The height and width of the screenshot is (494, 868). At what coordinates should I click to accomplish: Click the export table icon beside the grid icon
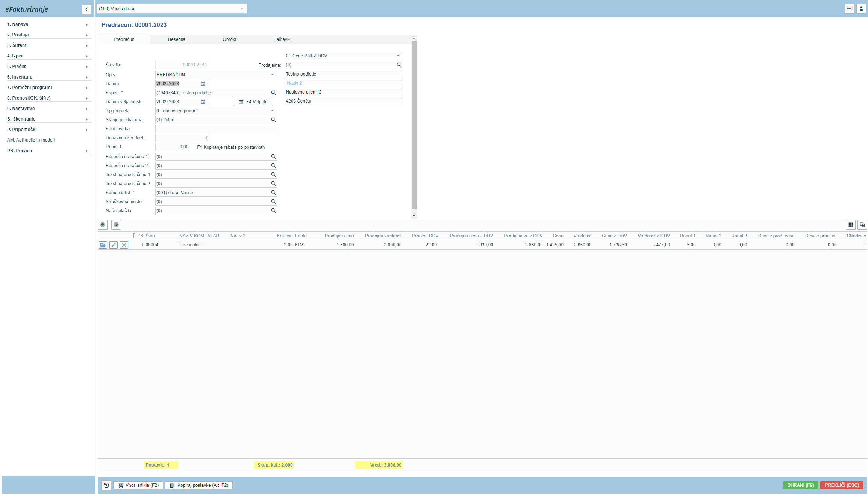click(x=862, y=225)
